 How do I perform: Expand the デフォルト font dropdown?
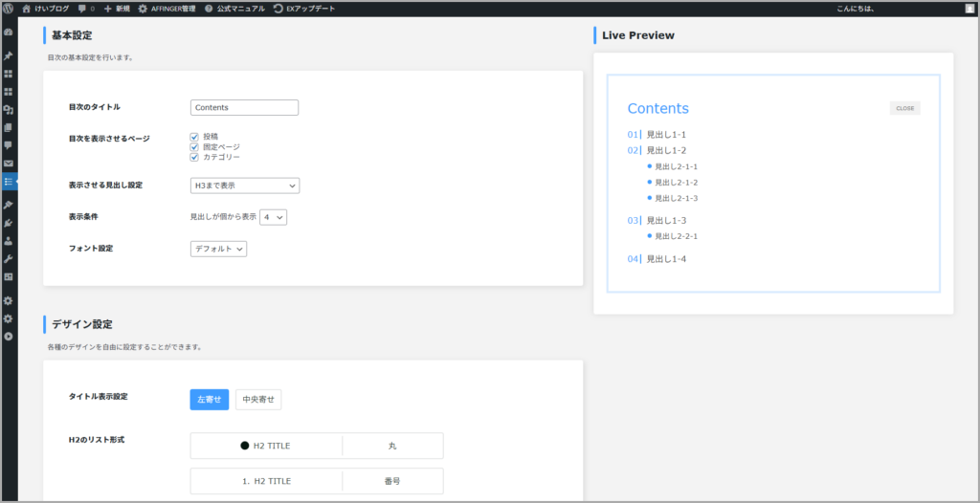[218, 249]
